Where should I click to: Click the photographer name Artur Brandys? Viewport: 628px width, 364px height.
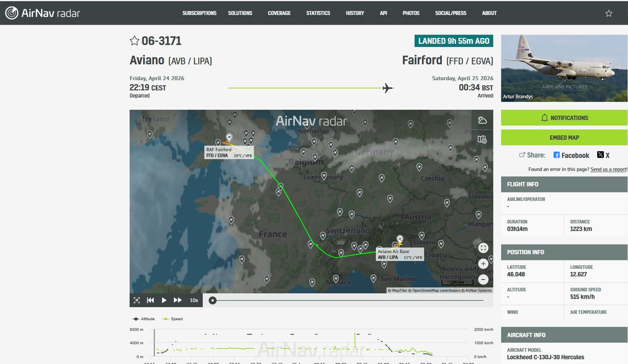point(519,97)
